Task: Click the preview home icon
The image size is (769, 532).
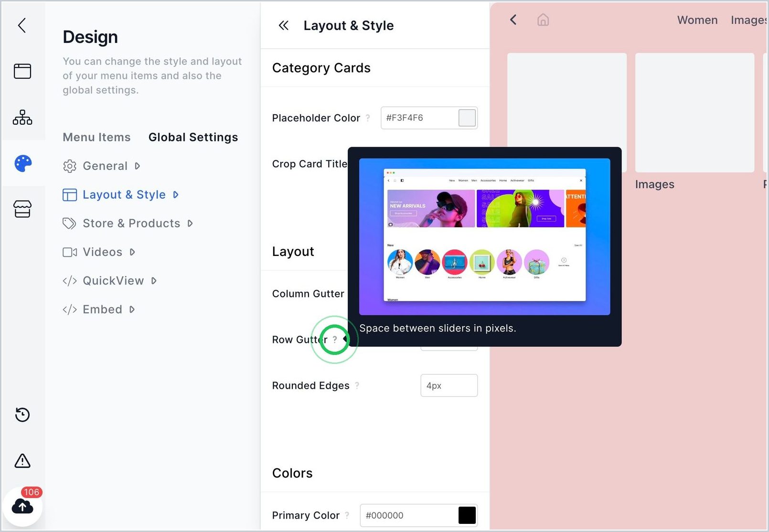Action: [x=543, y=20]
